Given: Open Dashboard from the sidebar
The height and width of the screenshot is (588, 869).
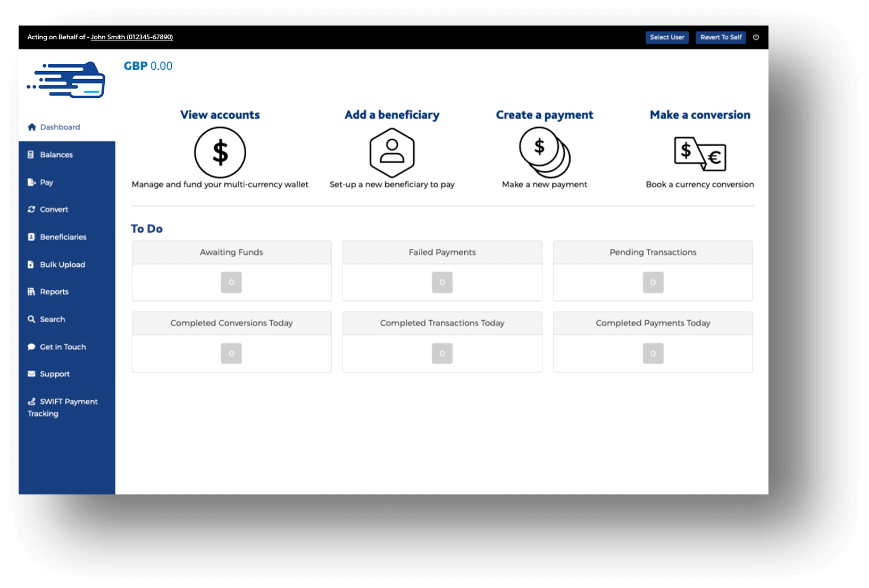Looking at the screenshot, I should [60, 127].
